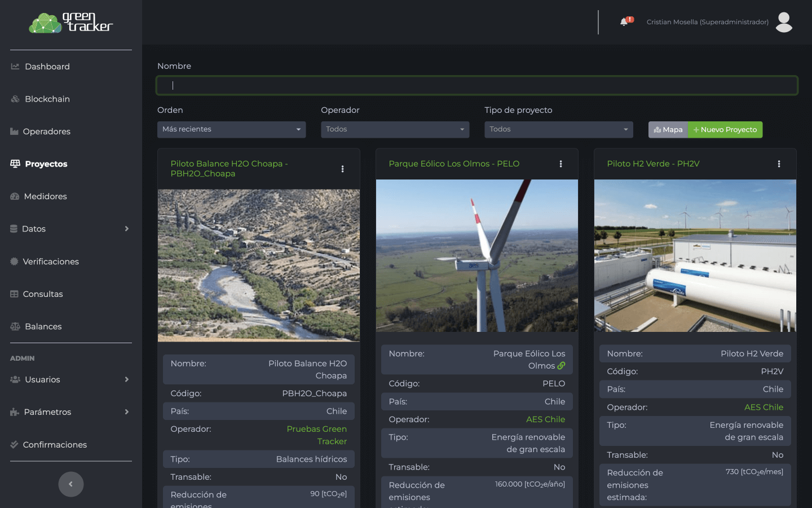Expand the Datos sidebar submenu

point(70,229)
